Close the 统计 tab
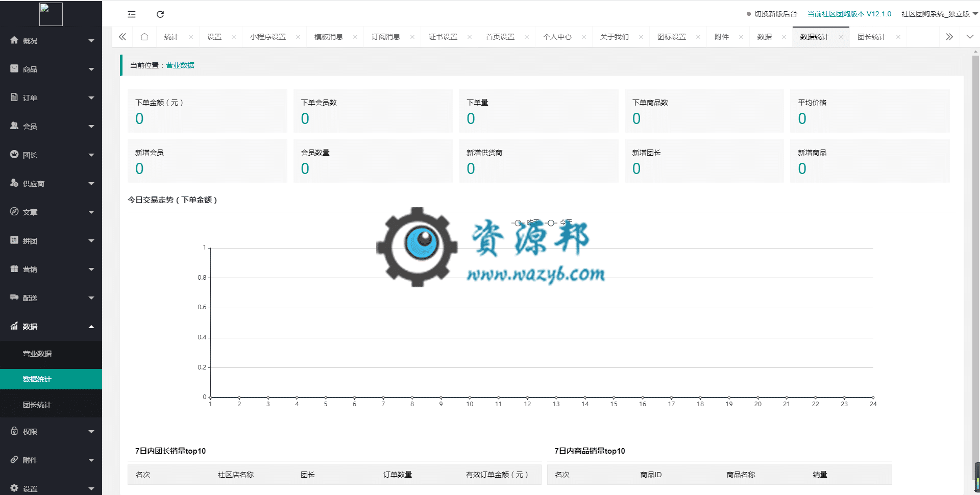980x495 pixels. pos(191,37)
